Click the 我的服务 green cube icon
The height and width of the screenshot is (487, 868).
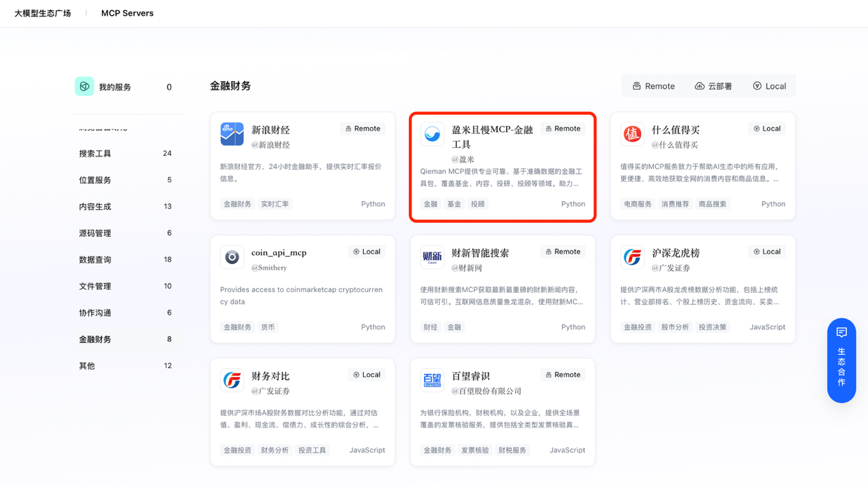pos(84,86)
